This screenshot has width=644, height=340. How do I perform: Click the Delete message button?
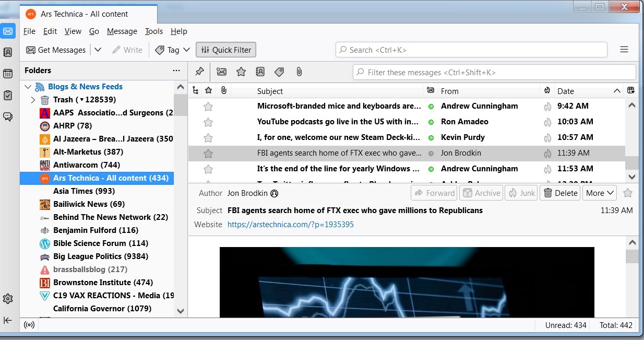tap(560, 193)
